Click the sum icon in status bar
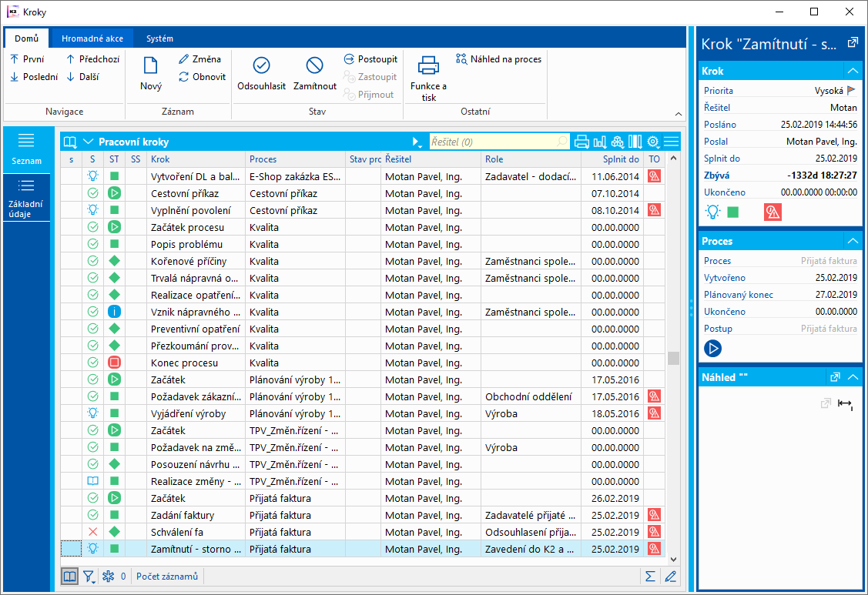 (x=650, y=576)
